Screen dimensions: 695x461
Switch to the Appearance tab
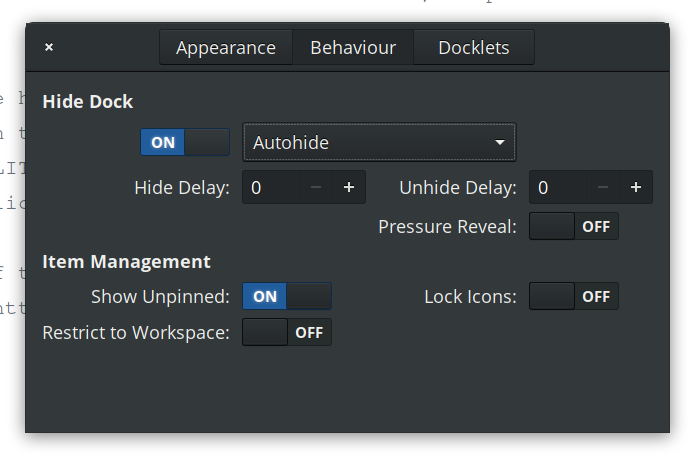[x=225, y=47]
